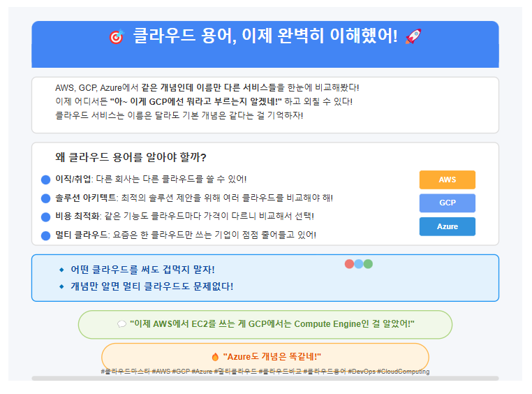Click the fire emoji in the orange quote
This screenshot has height=394, width=532.
tap(215, 357)
